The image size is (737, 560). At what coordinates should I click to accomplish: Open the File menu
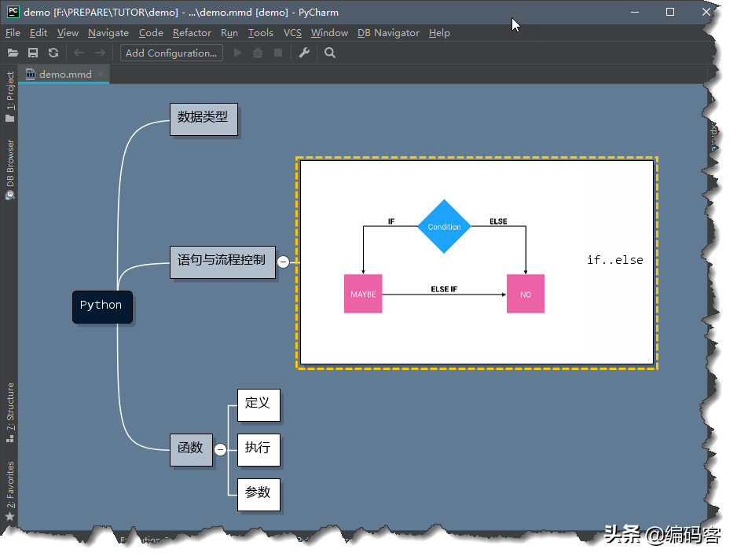(x=13, y=33)
